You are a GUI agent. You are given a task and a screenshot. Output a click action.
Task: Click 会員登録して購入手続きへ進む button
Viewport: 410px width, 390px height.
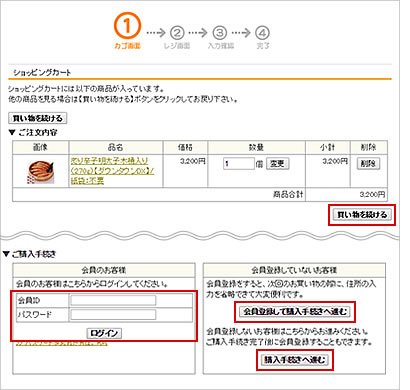[295, 312]
